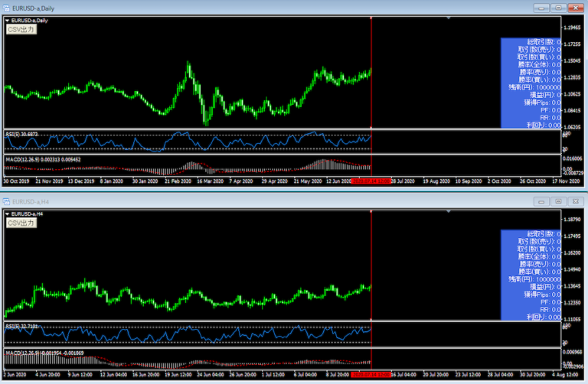
Task: Open the dropdown arrow beside EURUSD-a,Daily label
Action: tap(7, 20)
